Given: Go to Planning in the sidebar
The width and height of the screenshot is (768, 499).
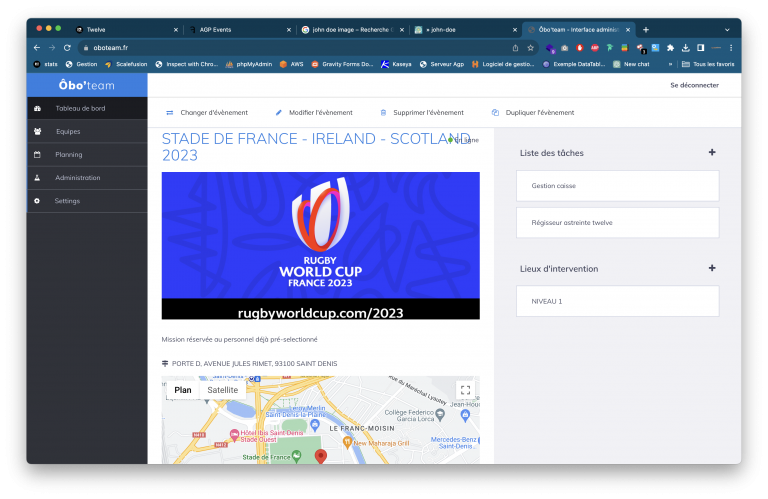Looking at the screenshot, I should (x=87, y=154).
